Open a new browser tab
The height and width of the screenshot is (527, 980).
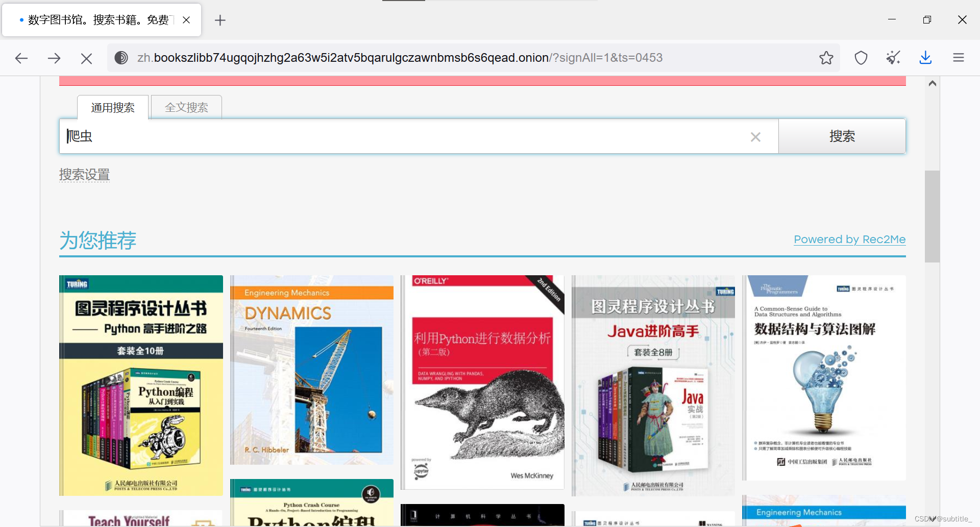coord(220,20)
